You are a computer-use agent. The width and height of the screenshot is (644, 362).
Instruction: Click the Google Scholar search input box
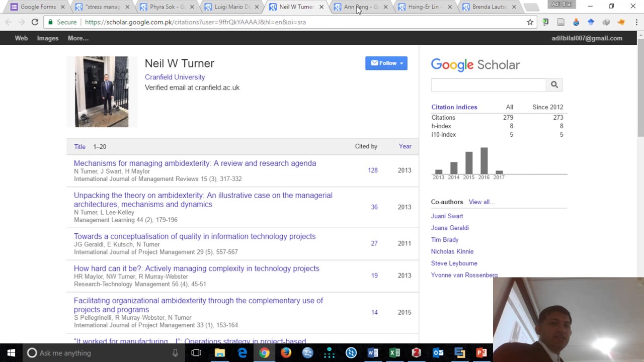489,85
